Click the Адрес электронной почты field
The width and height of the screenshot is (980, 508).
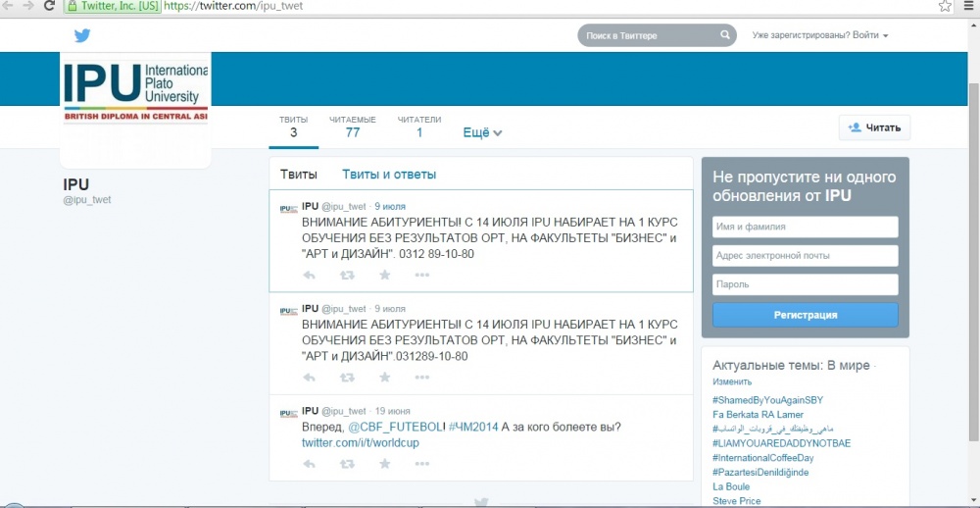pos(806,256)
